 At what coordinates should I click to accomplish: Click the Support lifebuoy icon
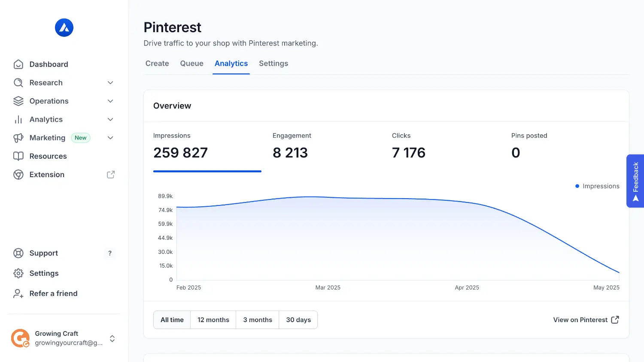pyautogui.click(x=18, y=253)
